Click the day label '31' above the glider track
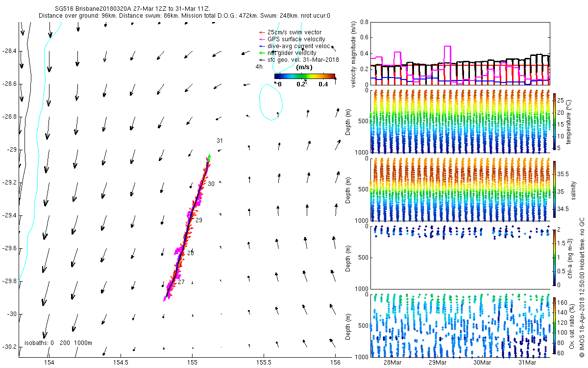Screen dimensions: 588x368 click(x=220, y=141)
